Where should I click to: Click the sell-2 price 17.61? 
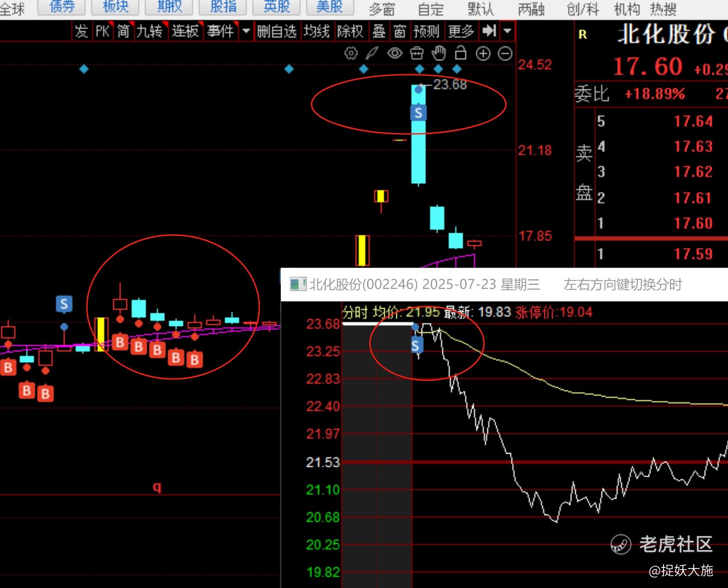coord(693,198)
